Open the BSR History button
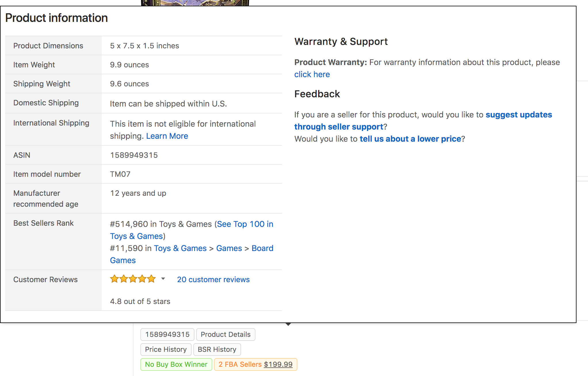 (x=217, y=350)
